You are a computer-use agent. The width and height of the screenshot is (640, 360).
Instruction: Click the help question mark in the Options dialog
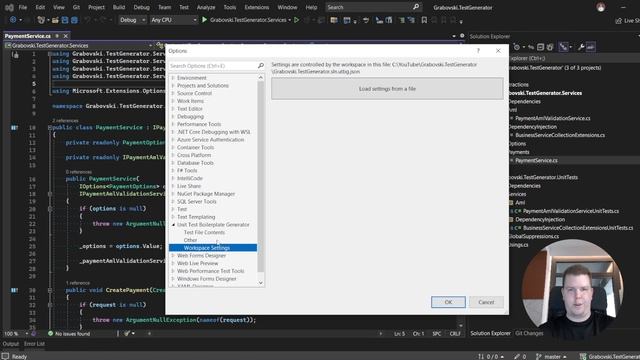click(478, 51)
